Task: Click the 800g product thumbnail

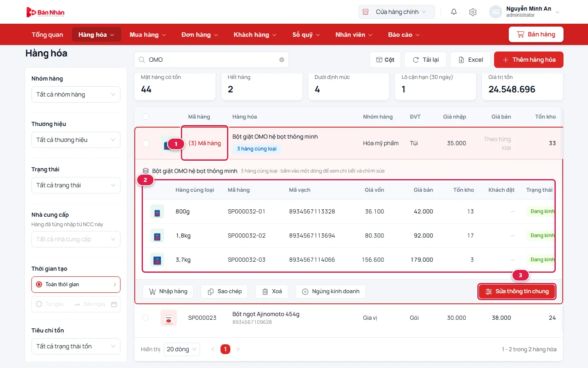Action: coord(157,212)
